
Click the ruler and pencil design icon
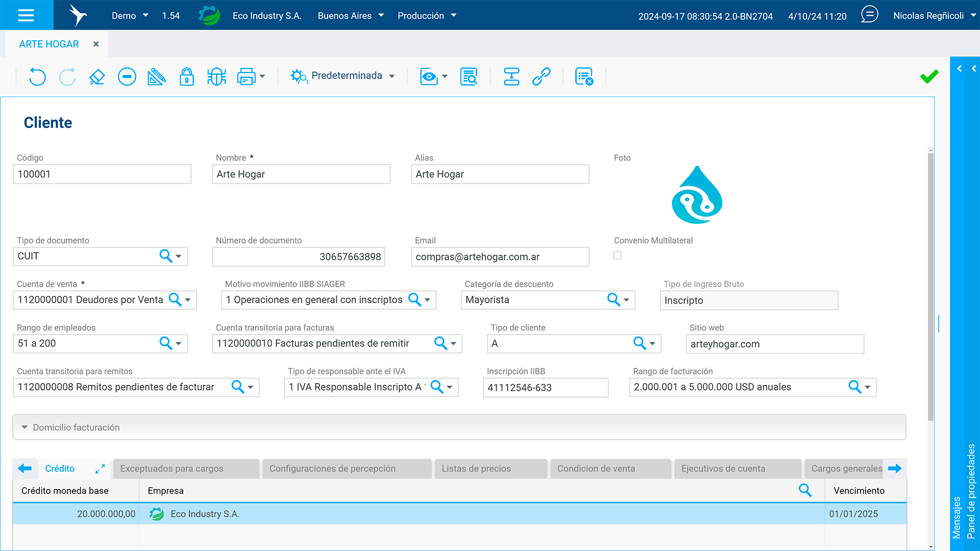tap(157, 77)
